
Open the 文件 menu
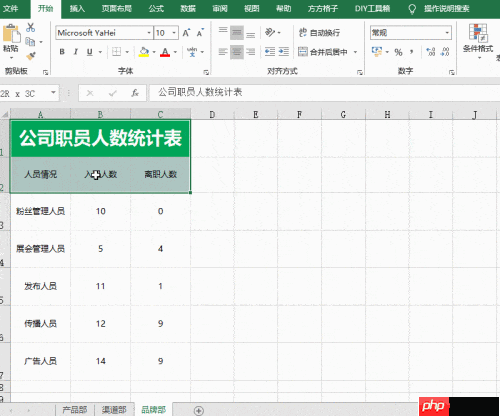[11, 9]
